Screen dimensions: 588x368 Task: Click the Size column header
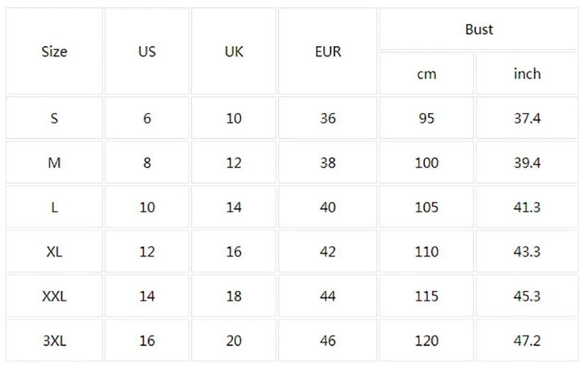click(x=54, y=51)
